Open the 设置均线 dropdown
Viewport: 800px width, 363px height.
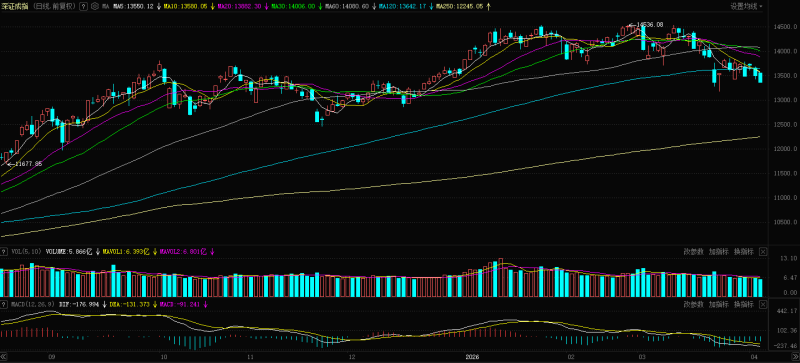[746, 7]
